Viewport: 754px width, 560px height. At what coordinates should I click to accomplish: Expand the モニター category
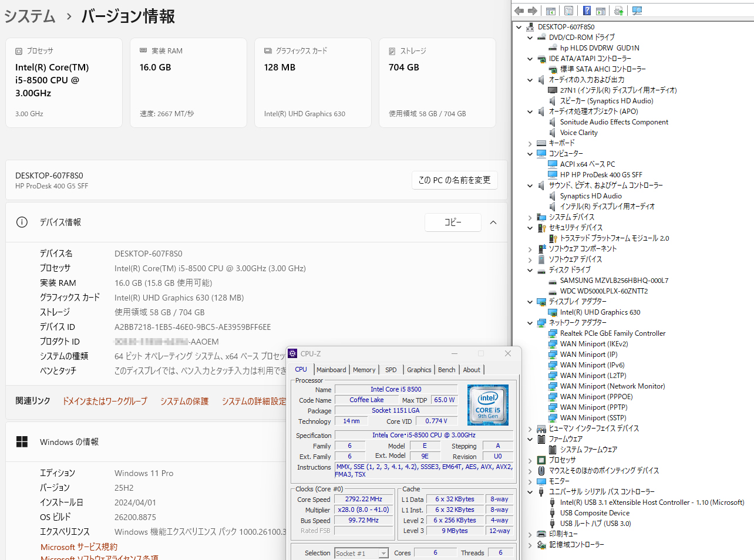(530, 481)
